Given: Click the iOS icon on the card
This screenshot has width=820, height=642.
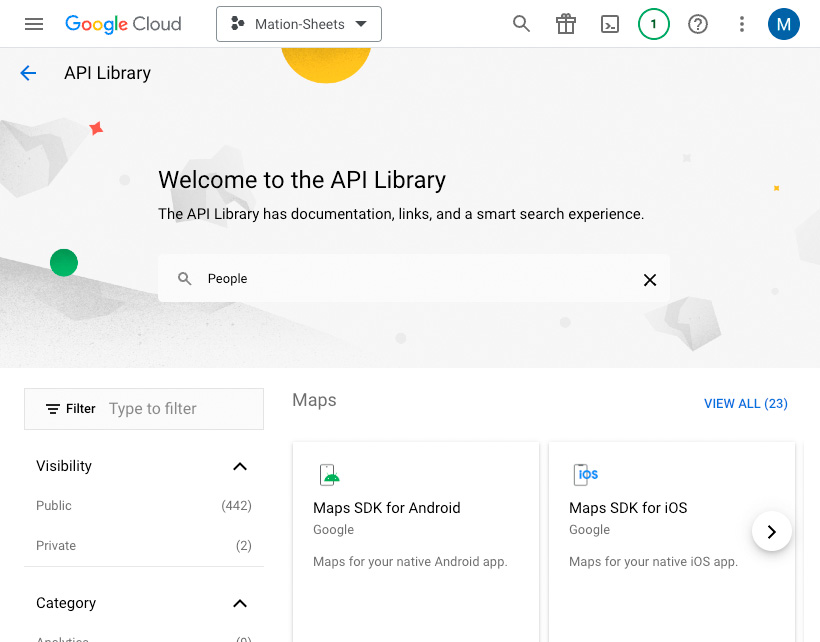Looking at the screenshot, I should [x=586, y=475].
